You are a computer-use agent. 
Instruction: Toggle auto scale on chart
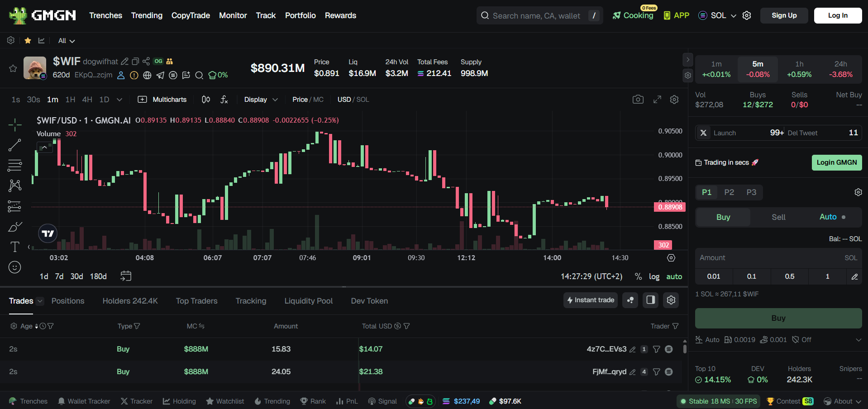click(674, 276)
